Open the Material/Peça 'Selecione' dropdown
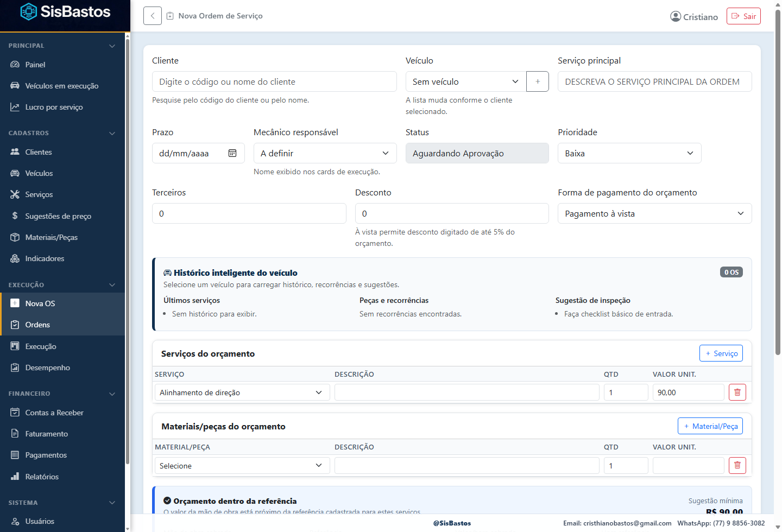 (x=242, y=465)
